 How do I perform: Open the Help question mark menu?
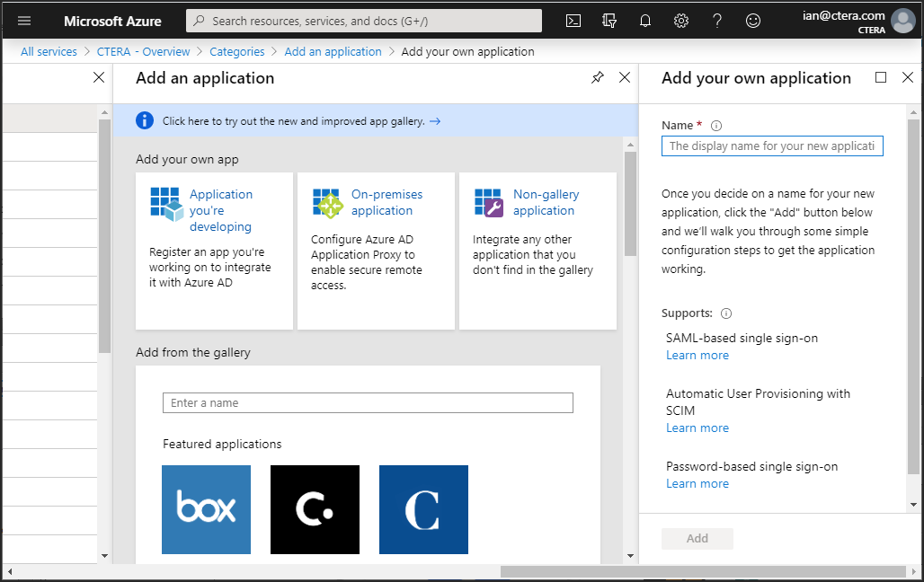pyautogui.click(x=717, y=22)
